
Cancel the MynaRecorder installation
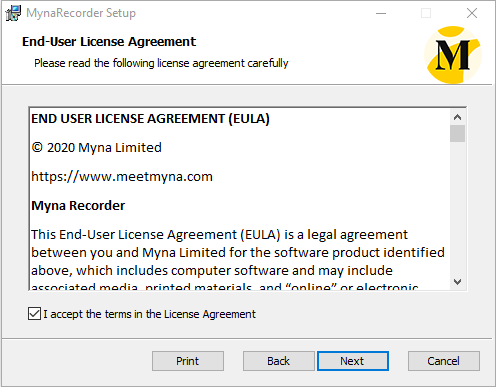[444, 361]
